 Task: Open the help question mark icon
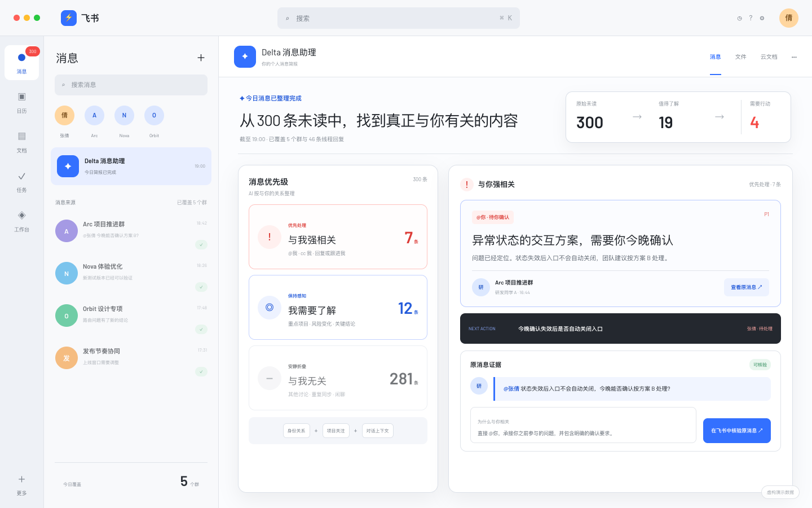coord(751,18)
